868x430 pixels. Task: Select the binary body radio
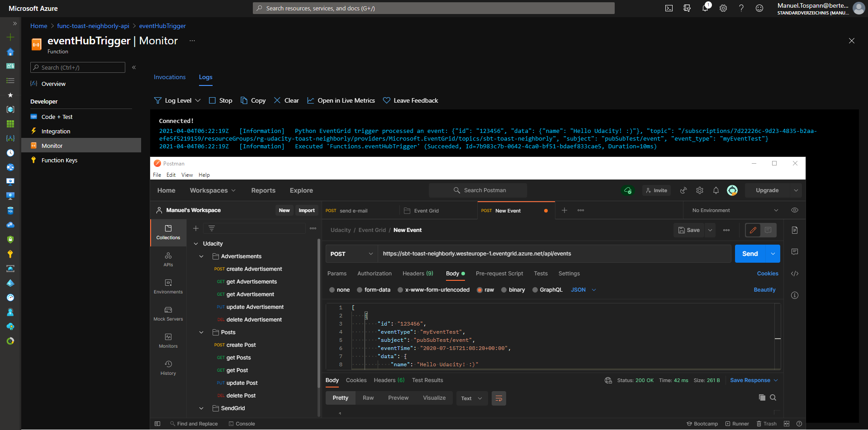tap(504, 290)
